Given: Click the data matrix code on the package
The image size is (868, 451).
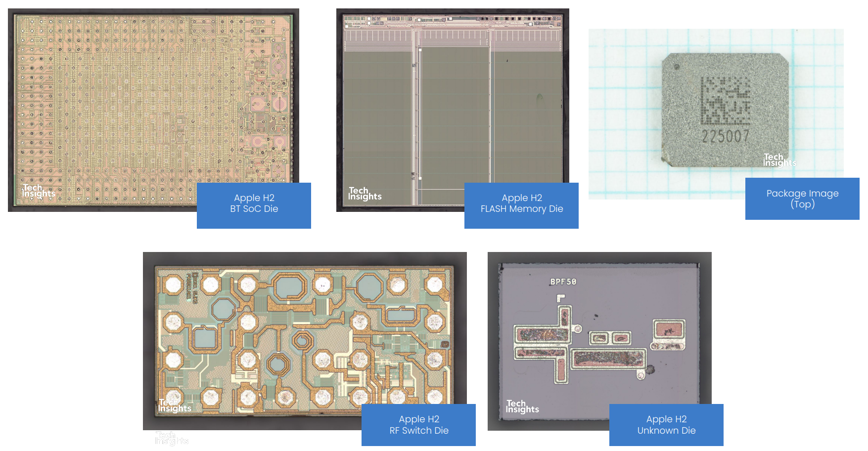Looking at the screenshot, I should pos(726,100).
